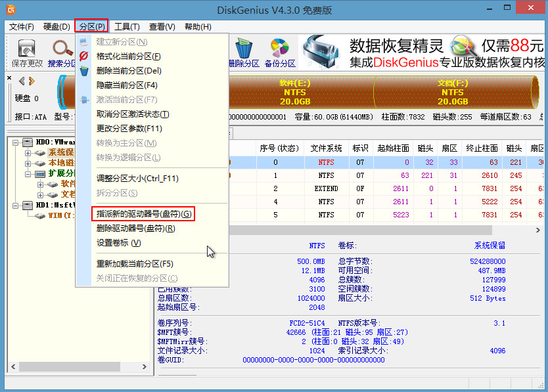Click the 软件(E:) partition on disk bar
Viewport: 548px width, 392px height.
[301, 92]
